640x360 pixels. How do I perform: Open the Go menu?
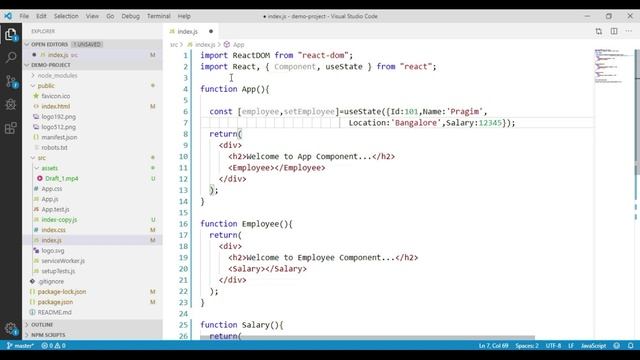[110, 16]
